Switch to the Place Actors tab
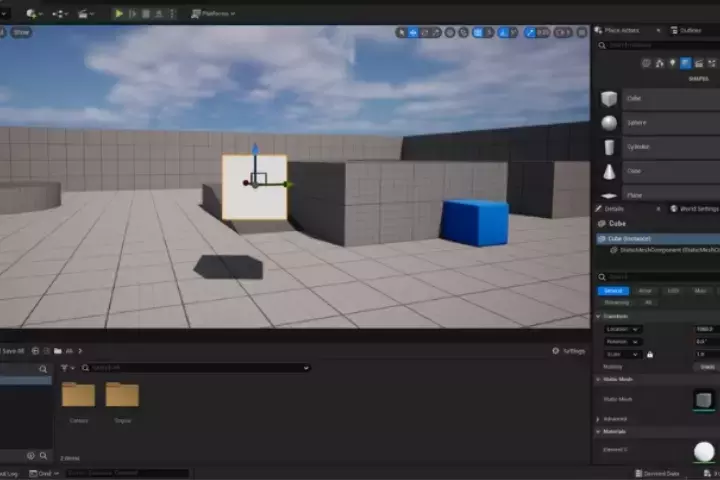This screenshot has width=720, height=480. (622, 30)
